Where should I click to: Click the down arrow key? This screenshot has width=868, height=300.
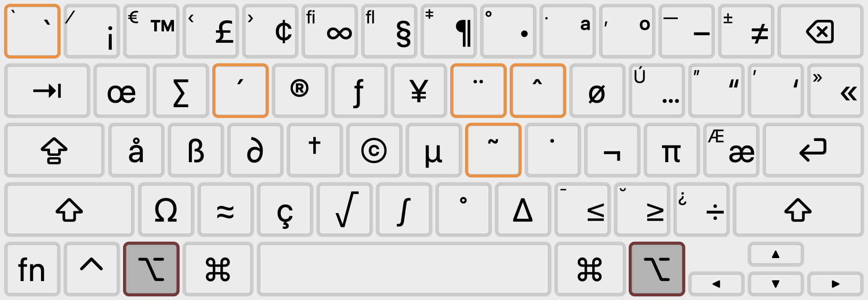click(776, 284)
